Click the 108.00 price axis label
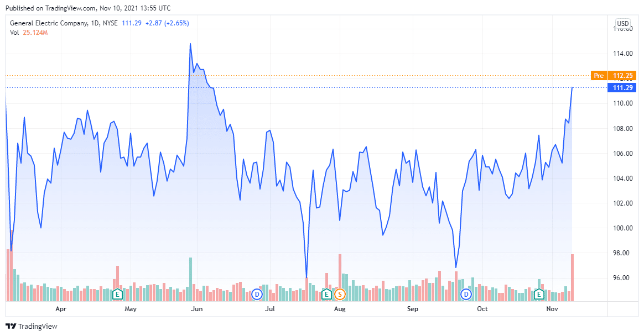 pos(622,129)
